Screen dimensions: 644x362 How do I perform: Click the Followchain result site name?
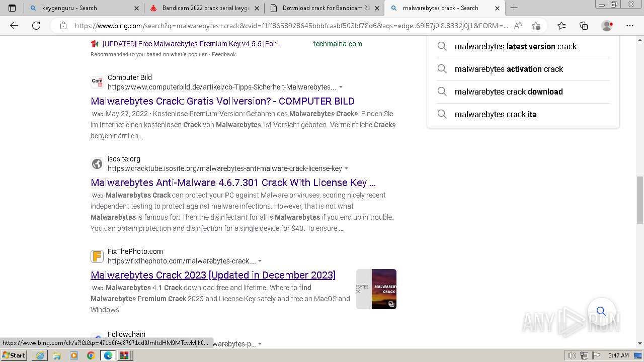(126, 334)
